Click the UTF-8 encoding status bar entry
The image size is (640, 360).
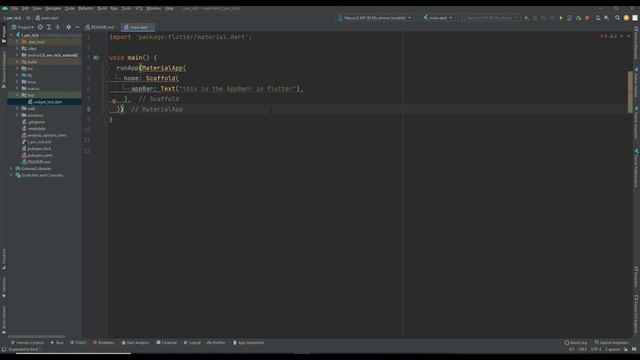[x=596, y=349]
